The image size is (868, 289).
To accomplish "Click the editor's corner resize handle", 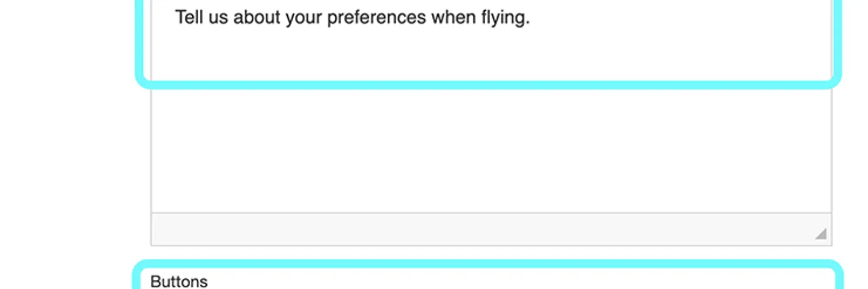I will [x=821, y=234].
